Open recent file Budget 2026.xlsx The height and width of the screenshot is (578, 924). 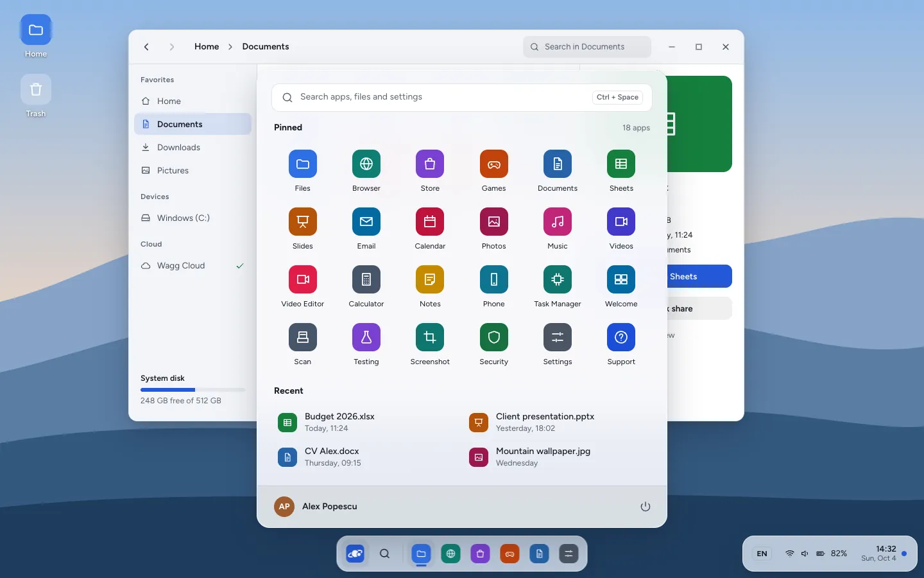point(366,423)
